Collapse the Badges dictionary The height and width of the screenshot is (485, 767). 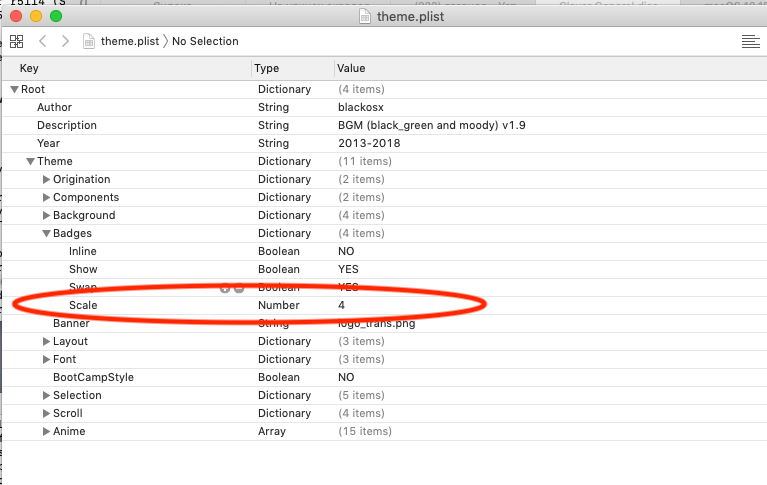[x=46, y=233]
